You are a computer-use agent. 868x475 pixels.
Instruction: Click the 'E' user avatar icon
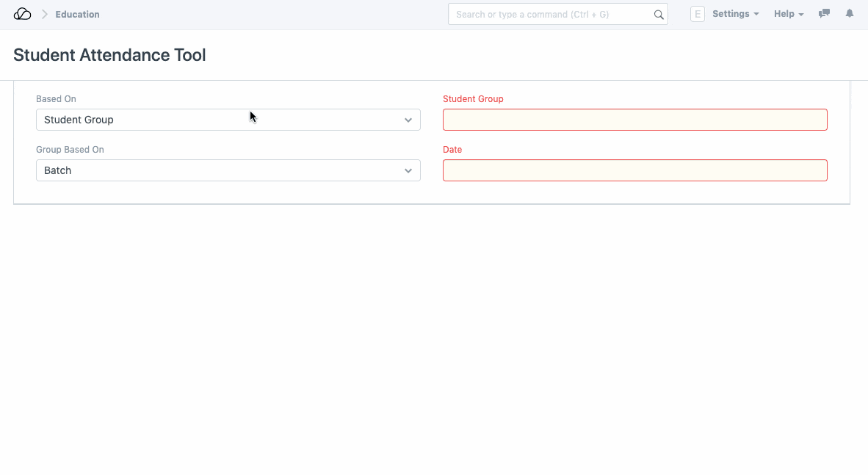[x=697, y=14]
